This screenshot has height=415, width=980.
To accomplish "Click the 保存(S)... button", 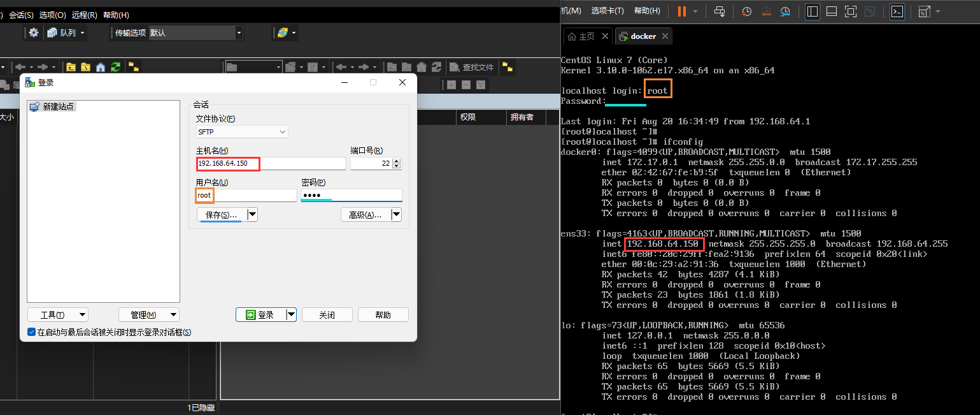I will point(222,215).
